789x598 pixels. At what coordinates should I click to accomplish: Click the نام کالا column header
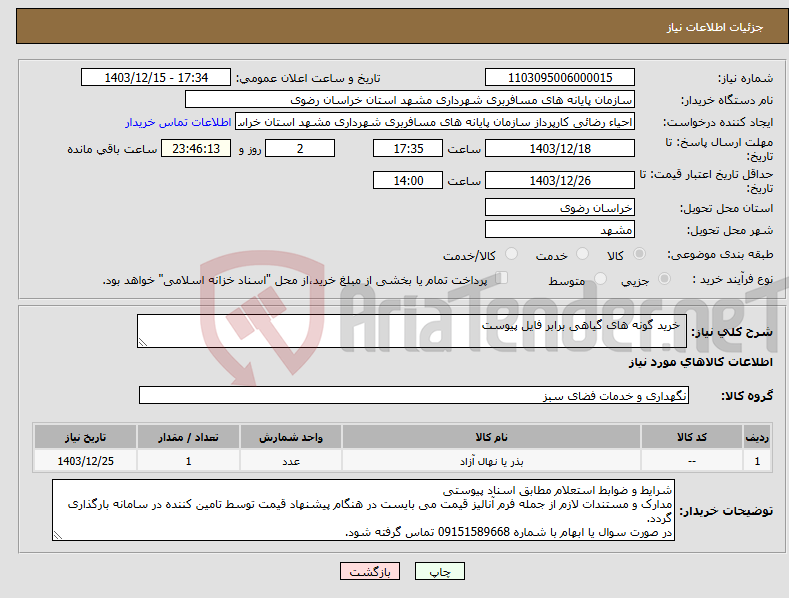click(x=491, y=437)
